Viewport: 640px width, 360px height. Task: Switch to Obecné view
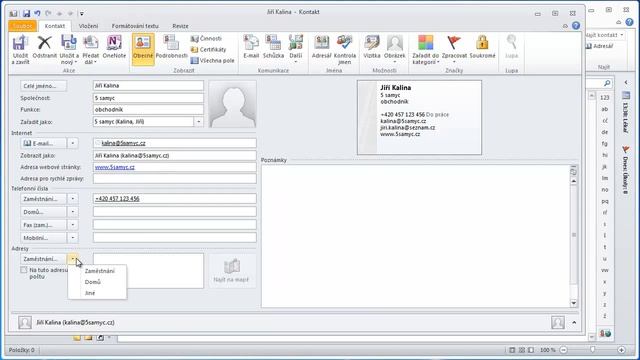(143, 49)
